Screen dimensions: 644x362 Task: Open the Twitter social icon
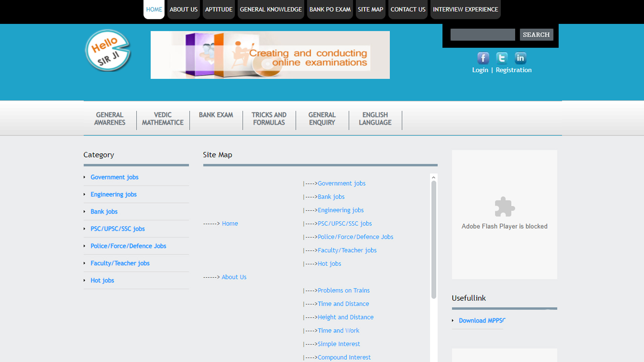502,58
